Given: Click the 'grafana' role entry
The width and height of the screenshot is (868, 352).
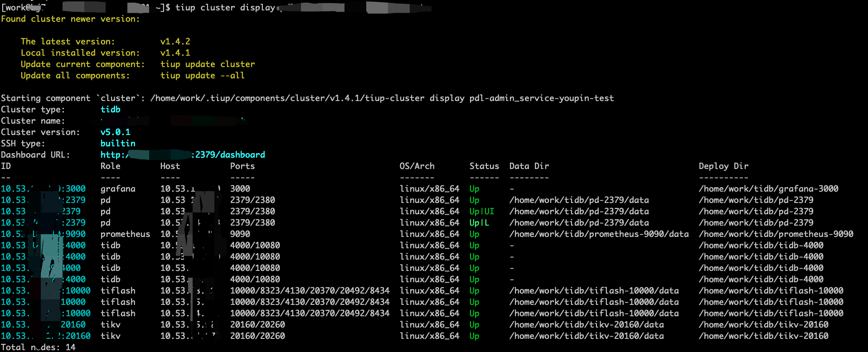Looking at the screenshot, I should tap(118, 189).
